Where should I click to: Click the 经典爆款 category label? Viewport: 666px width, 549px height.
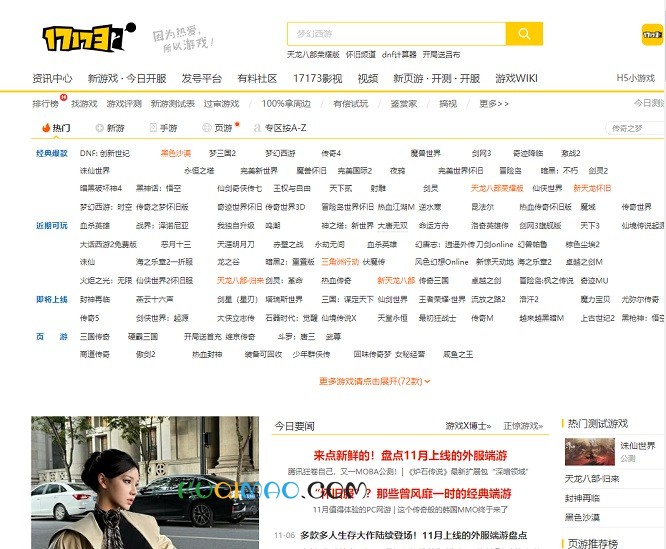coord(52,153)
